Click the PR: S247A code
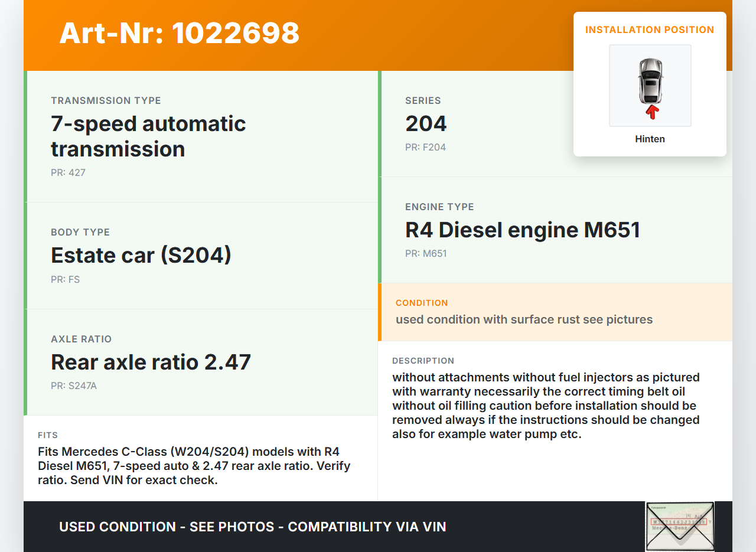The image size is (756, 552). 74,386
